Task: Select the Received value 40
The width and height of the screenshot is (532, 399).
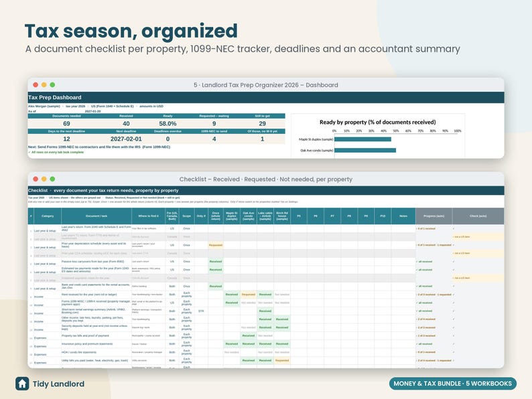Action: point(126,124)
